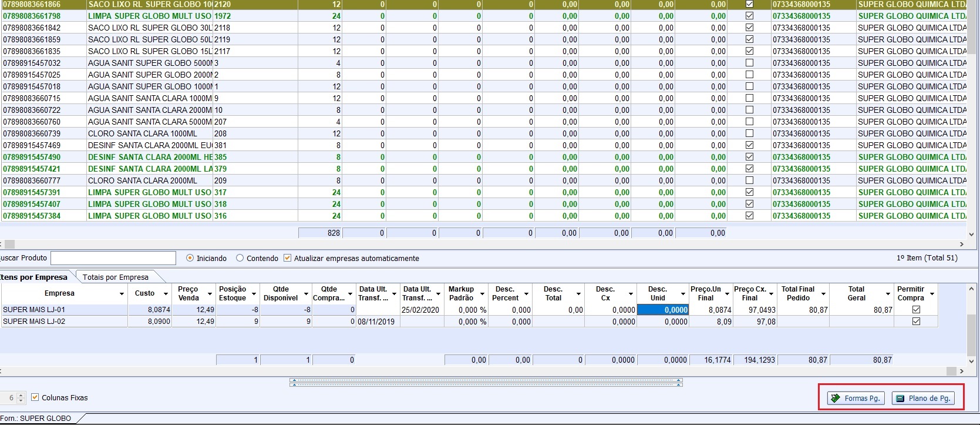
Task: Click the dotted splitter bar below the company grid
Action: click(x=486, y=382)
